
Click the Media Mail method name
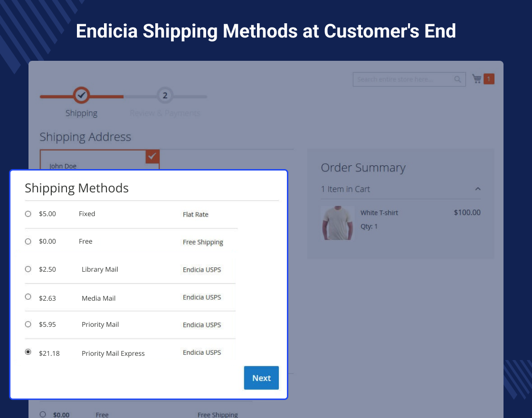[98, 298]
